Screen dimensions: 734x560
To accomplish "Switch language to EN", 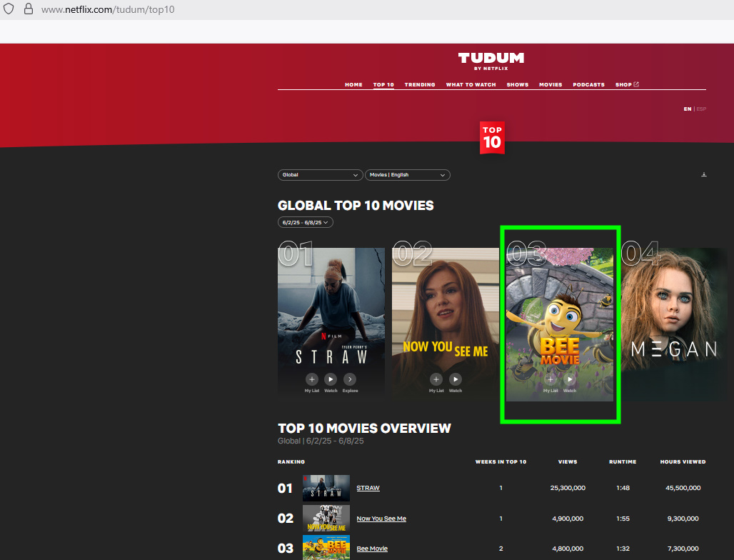I will pyautogui.click(x=687, y=109).
